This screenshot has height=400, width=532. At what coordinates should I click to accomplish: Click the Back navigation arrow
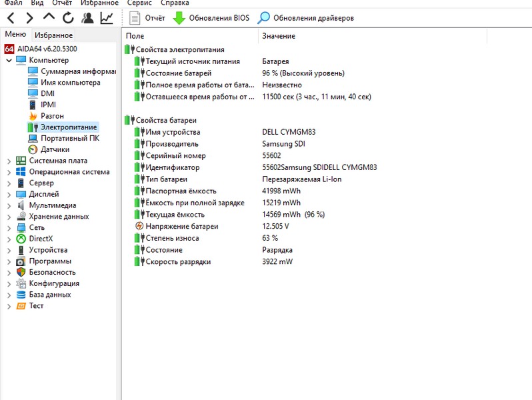11,18
